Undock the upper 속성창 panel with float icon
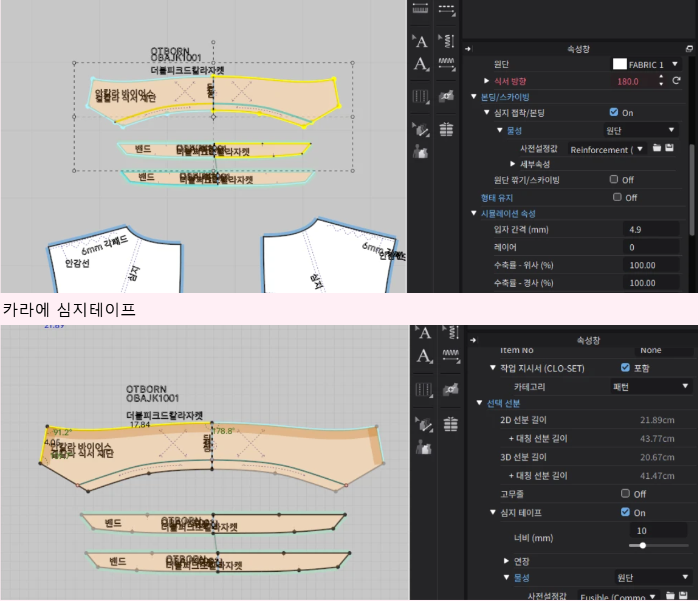This screenshot has height=601, width=700. tap(689, 49)
